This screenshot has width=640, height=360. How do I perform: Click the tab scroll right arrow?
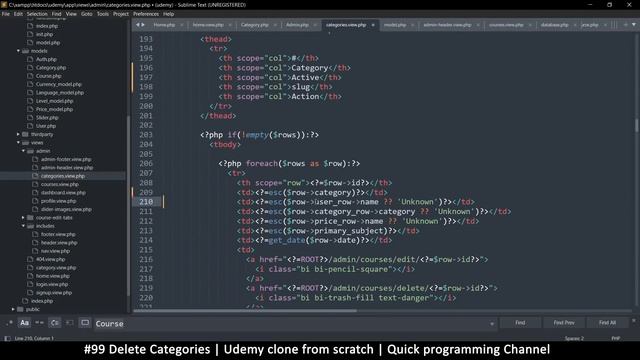[142, 25]
